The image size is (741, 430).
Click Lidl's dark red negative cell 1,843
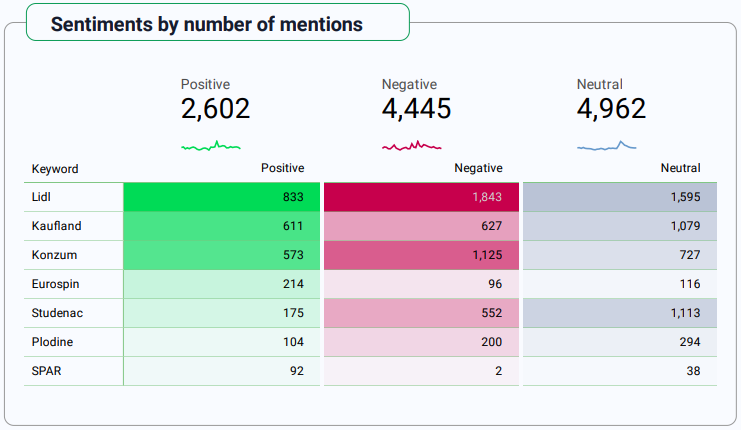click(x=421, y=198)
